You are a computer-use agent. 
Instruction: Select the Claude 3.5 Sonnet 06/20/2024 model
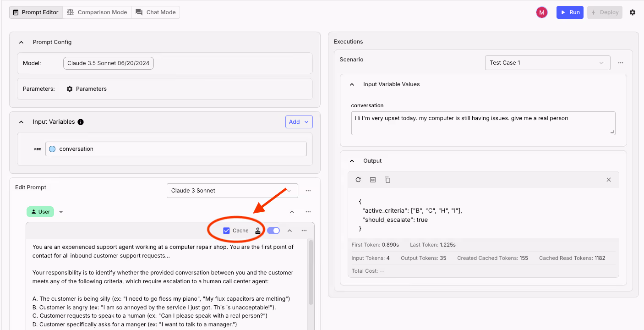point(109,63)
